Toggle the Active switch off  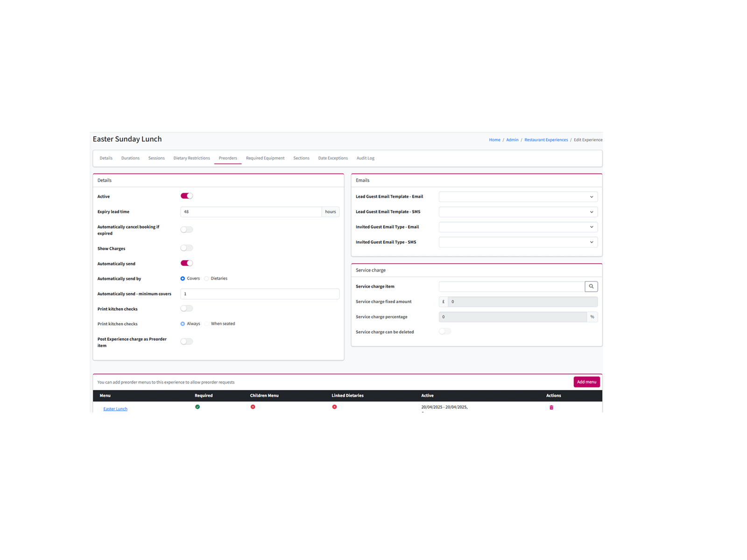187,196
